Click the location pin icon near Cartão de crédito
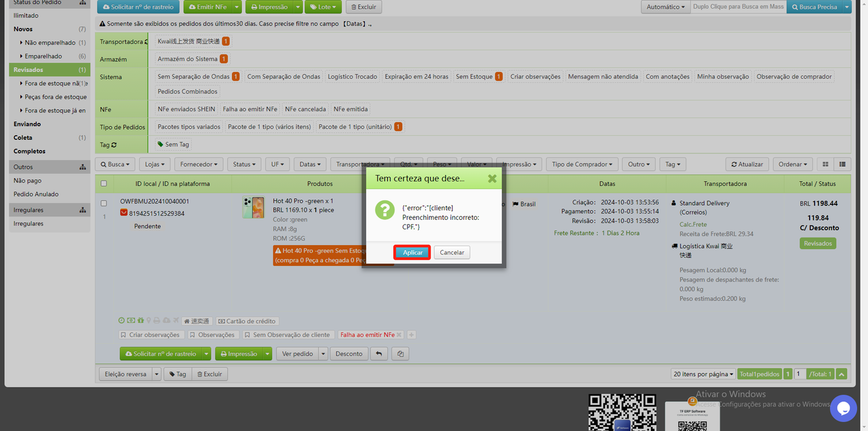This screenshot has height=431, width=868. click(149, 320)
